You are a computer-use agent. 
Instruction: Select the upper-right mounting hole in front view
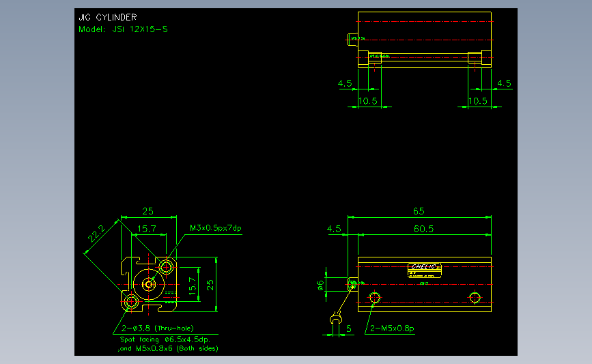point(166,267)
